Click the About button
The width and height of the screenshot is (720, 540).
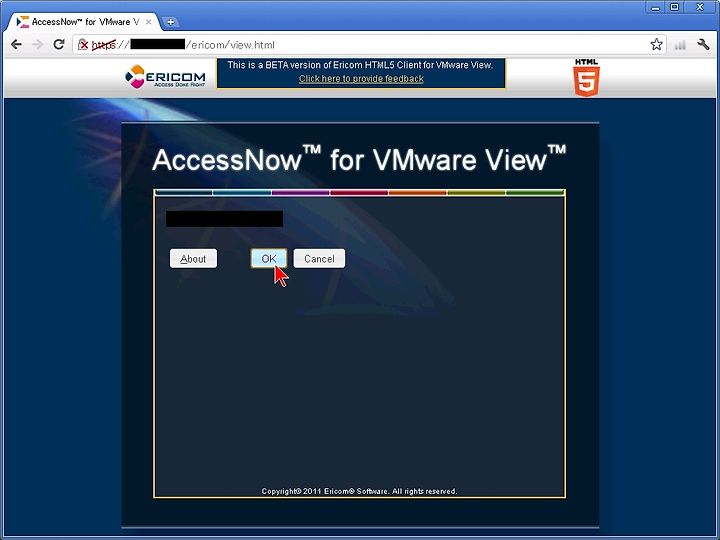193,259
